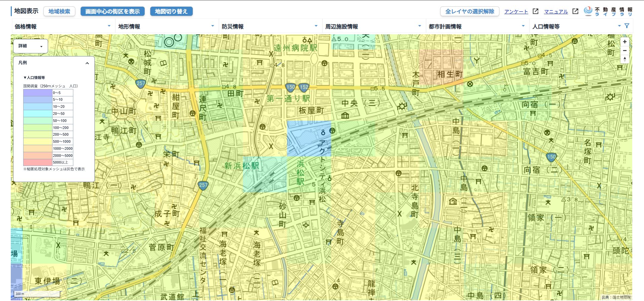Click the 200~500 legend label

coord(61,134)
